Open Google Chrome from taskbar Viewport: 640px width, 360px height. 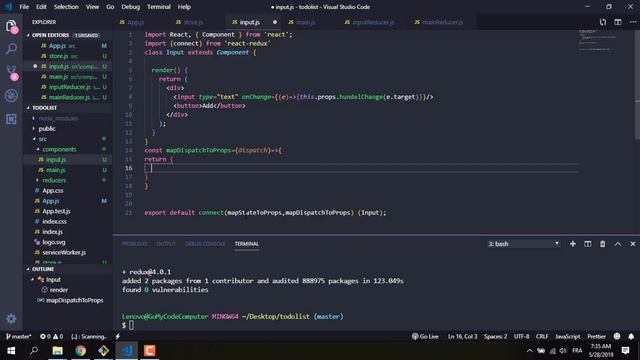(80, 351)
